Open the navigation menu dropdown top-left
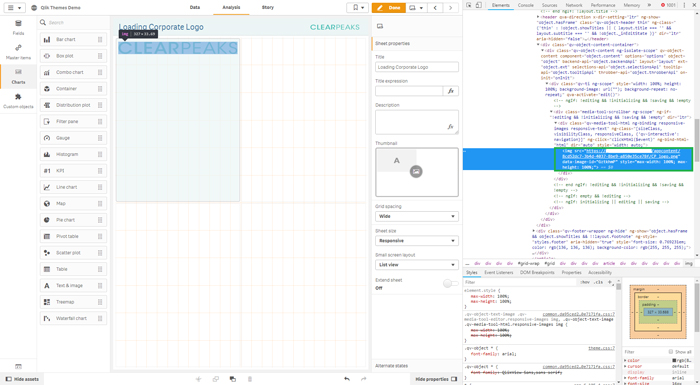This screenshot has height=385, width=700. click(14, 8)
